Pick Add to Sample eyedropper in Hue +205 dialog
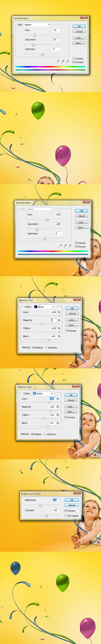Screen dimensions: 101x644 [65, 246]
